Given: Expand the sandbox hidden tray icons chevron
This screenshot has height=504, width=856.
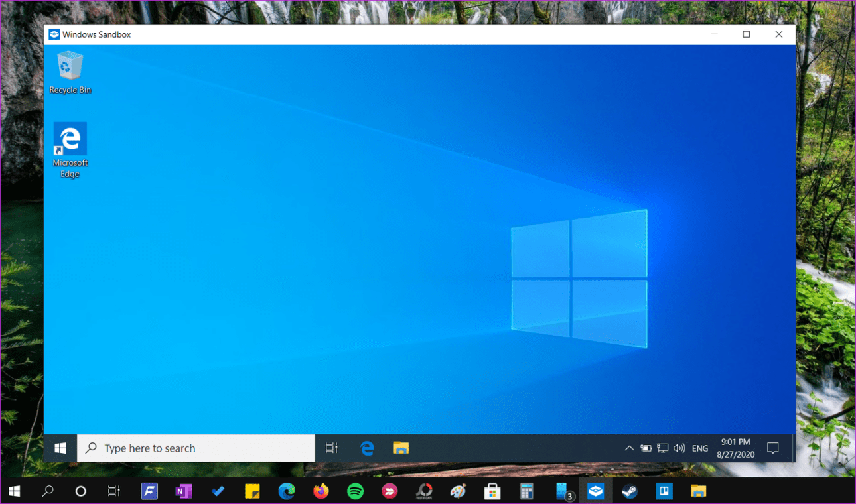Looking at the screenshot, I should point(629,448).
